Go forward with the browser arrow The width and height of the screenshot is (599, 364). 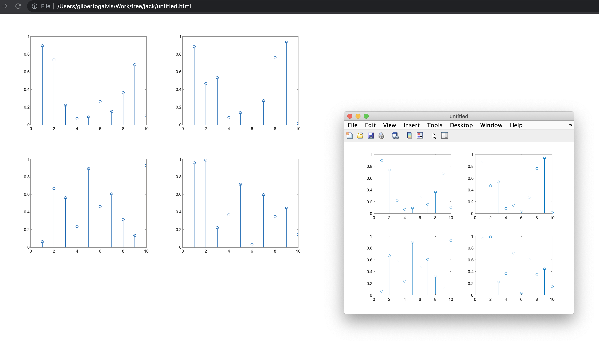pyautogui.click(x=5, y=6)
